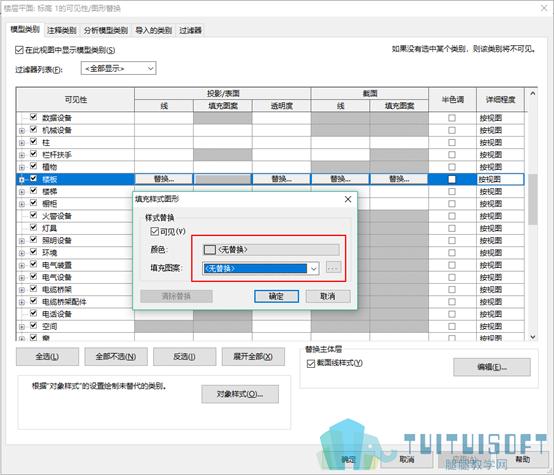Switch to the 注释类别 tab

(x=62, y=31)
